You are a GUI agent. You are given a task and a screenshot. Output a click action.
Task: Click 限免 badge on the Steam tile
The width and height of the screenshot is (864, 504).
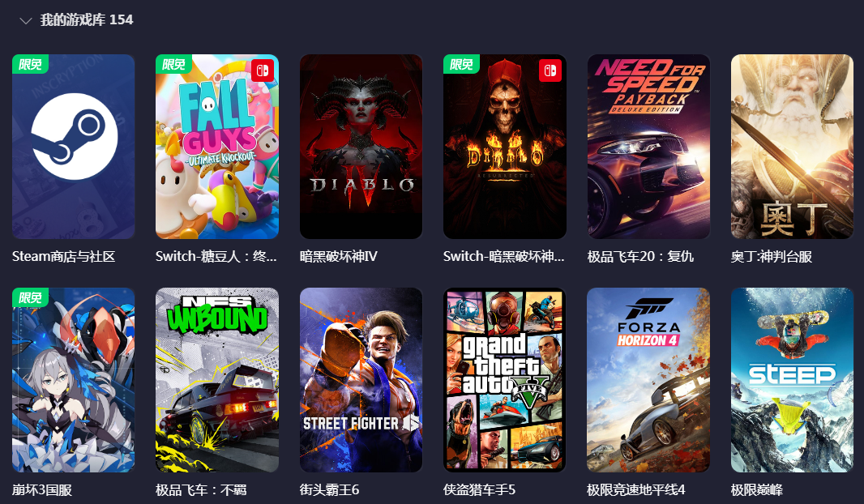30,64
